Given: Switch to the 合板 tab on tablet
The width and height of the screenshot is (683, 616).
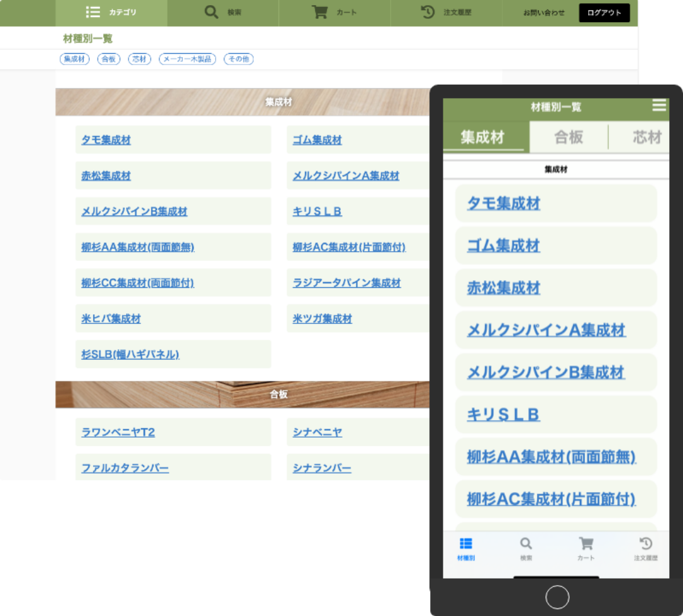Looking at the screenshot, I should point(568,137).
